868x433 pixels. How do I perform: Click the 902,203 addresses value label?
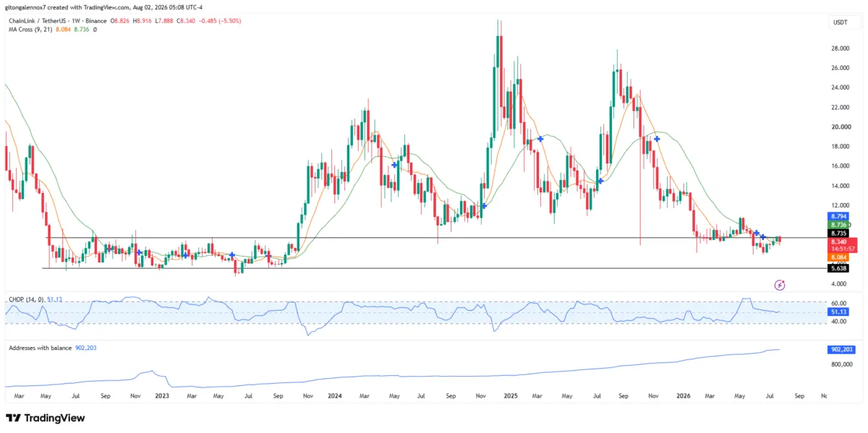click(841, 349)
